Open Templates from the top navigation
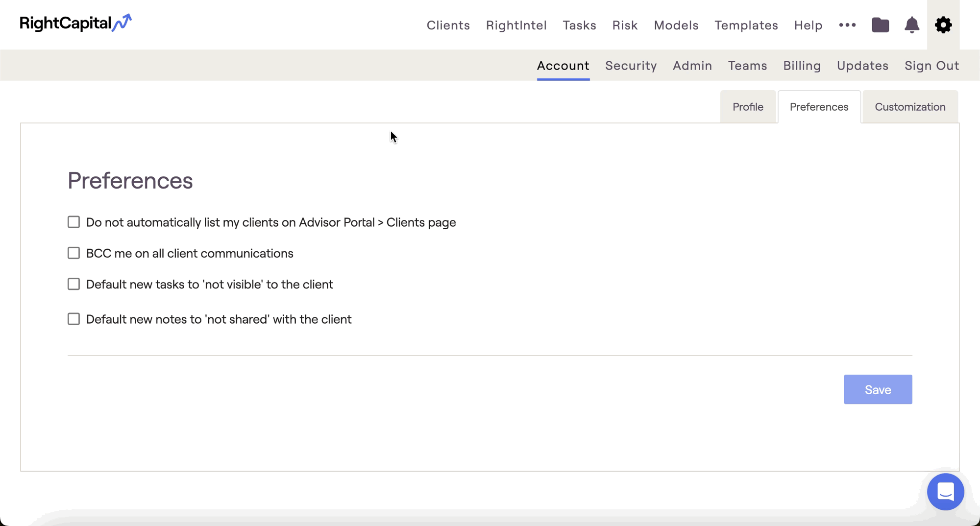This screenshot has width=980, height=526. pos(746,25)
